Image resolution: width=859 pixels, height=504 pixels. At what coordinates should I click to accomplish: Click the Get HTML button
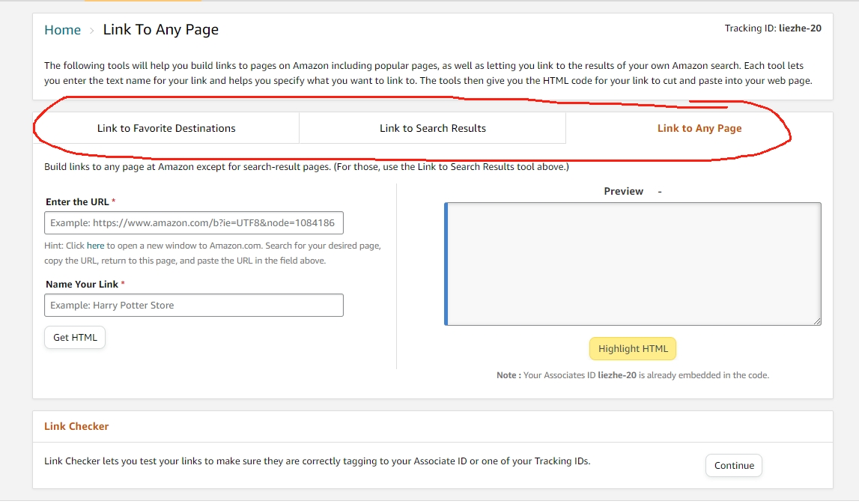point(75,338)
